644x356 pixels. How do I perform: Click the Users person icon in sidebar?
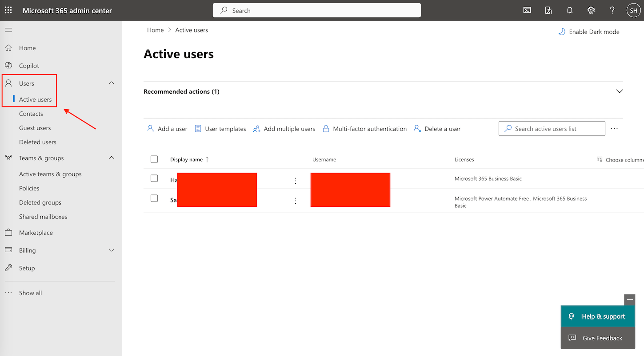[8, 83]
